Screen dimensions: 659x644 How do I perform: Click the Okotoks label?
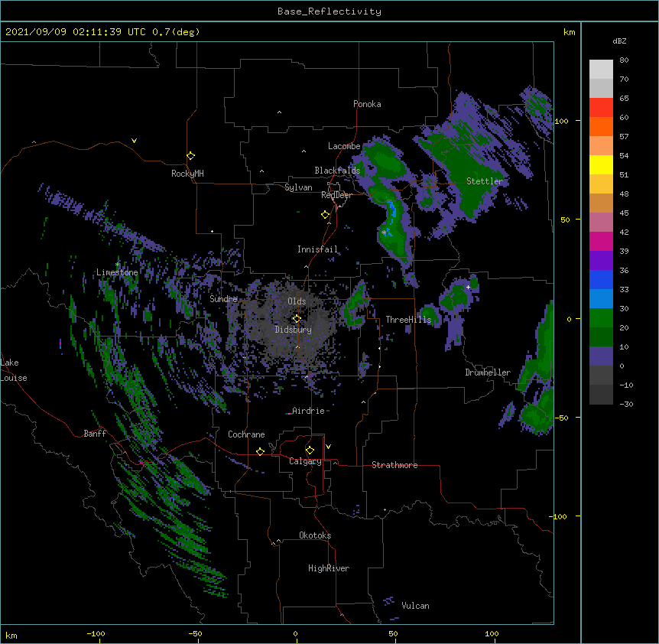pos(315,535)
